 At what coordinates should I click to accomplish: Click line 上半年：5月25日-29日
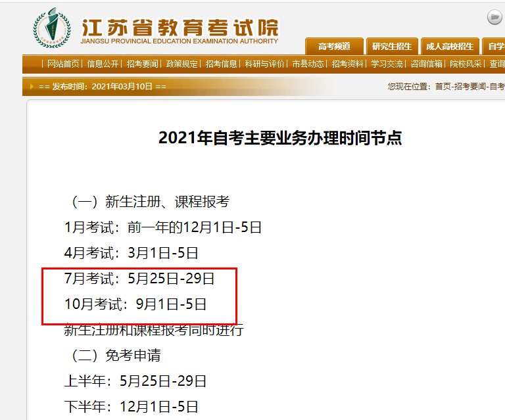pyautogui.click(x=135, y=381)
